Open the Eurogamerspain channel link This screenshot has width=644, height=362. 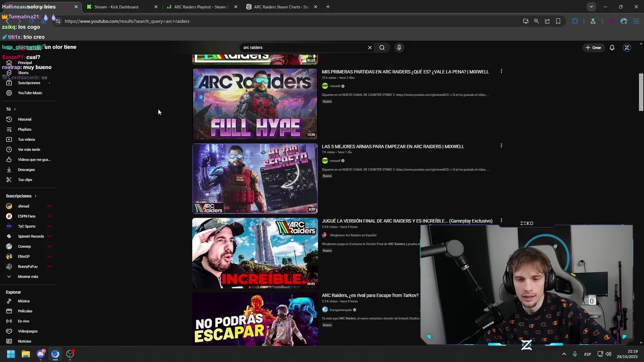click(341, 310)
